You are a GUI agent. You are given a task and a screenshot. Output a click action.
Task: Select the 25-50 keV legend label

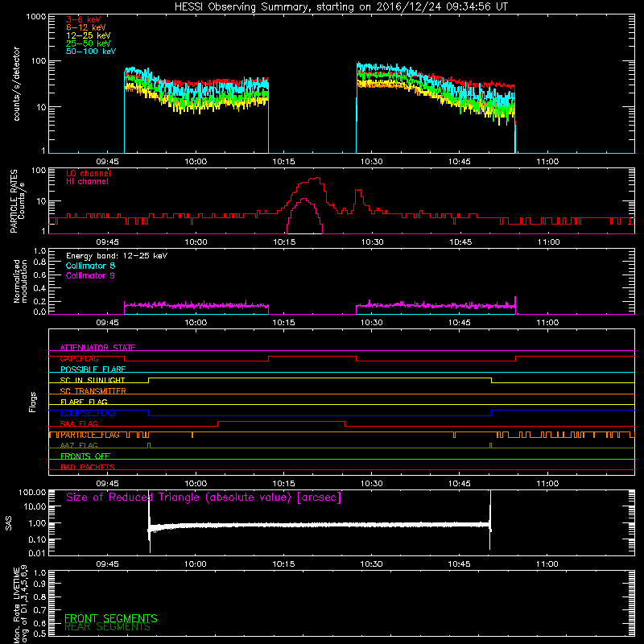pyautogui.click(x=89, y=43)
